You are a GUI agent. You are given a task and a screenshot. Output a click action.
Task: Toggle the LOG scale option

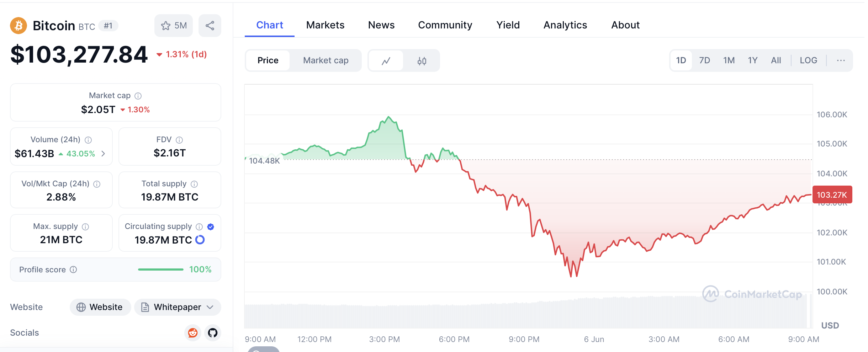tap(808, 60)
